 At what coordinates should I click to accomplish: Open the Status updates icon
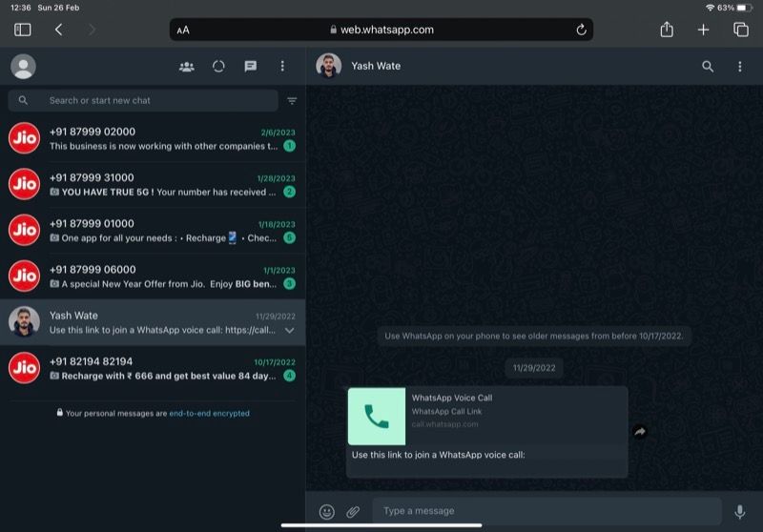point(218,66)
